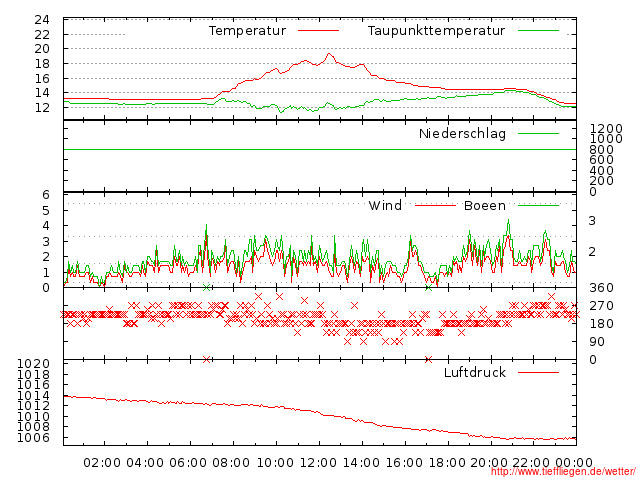This screenshot has height=480, width=640.
Task: Select the red Luftdruck legend line
Action: click(x=538, y=372)
